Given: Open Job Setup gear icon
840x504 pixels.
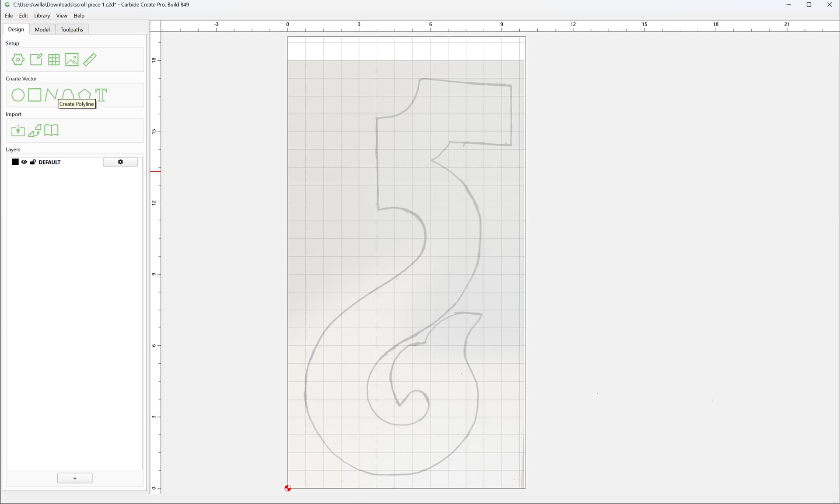Looking at the screenshot, I should (x=18, y=59).
